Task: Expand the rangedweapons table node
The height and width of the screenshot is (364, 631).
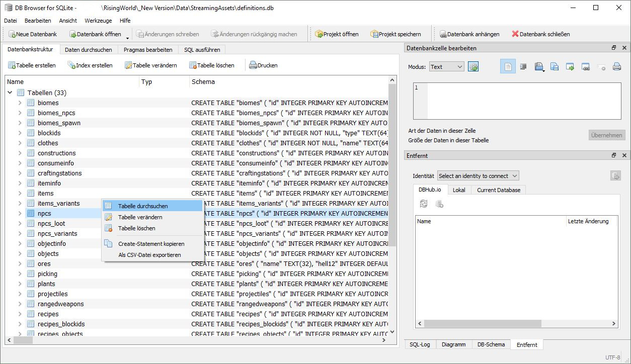Action: 20,304
